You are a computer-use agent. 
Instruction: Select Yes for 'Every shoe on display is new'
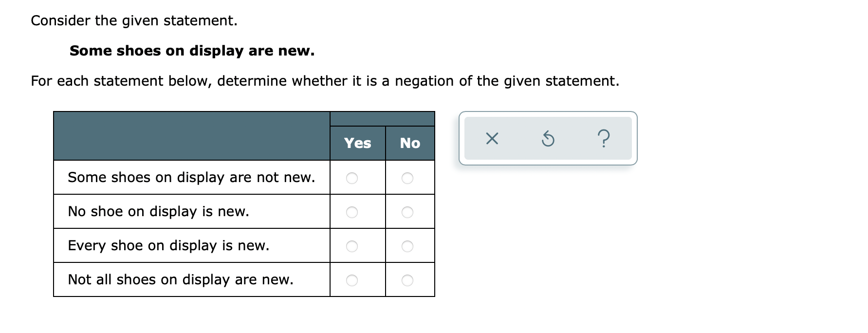351,246
